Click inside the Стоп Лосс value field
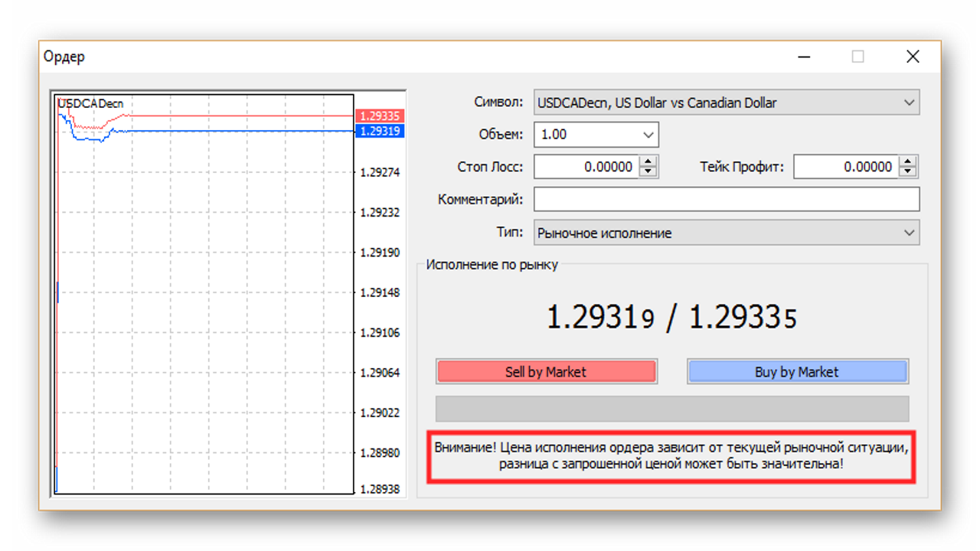980x551 pixels. tap(586, 167)
